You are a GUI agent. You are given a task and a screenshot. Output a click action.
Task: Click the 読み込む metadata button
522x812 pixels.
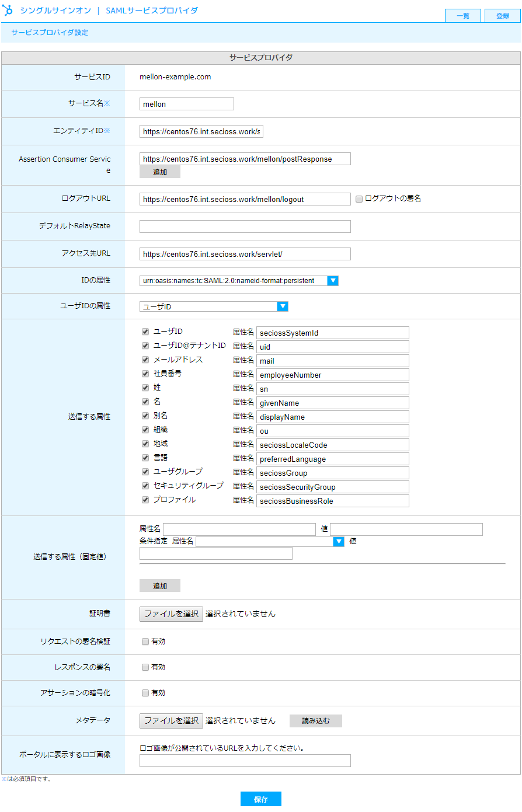coord(315,720)
